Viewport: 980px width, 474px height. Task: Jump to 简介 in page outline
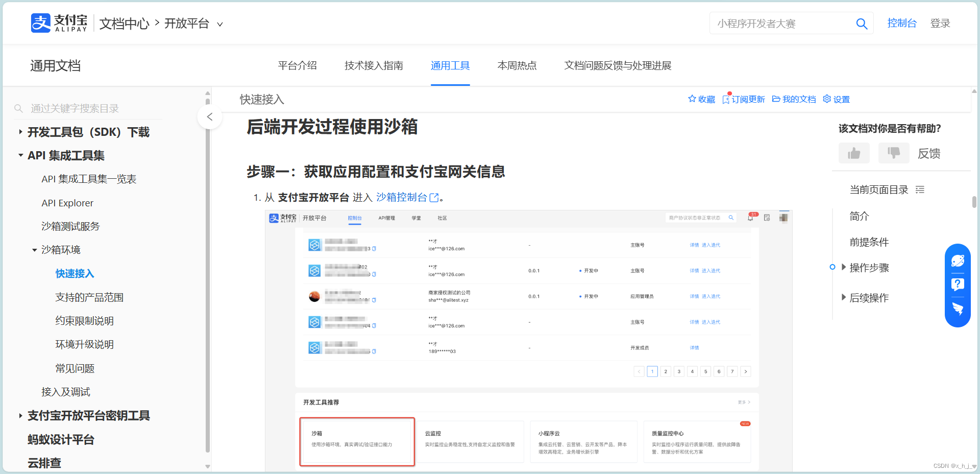(859, 216)
